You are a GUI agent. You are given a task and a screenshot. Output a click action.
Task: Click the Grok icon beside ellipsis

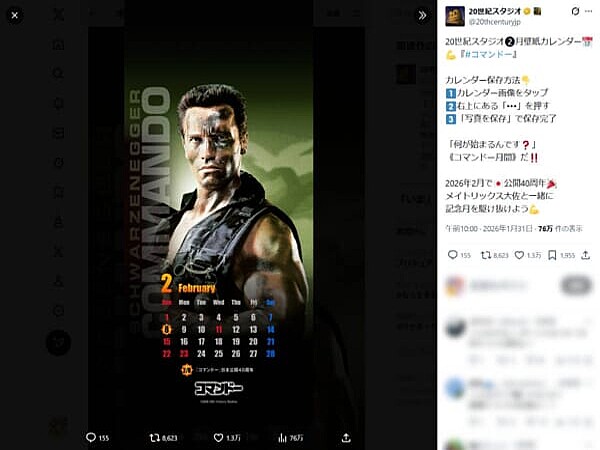[x=575, y=11]
